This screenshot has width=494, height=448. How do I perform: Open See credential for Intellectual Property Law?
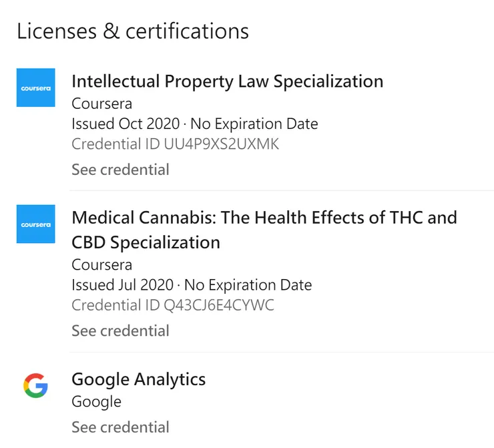(120, 170)
